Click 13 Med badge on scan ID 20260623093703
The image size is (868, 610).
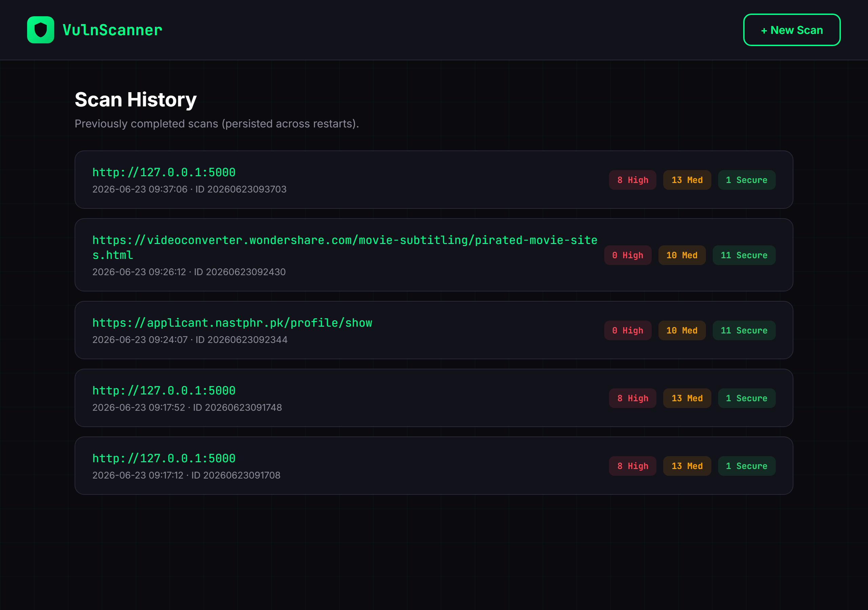coord(687,180)
